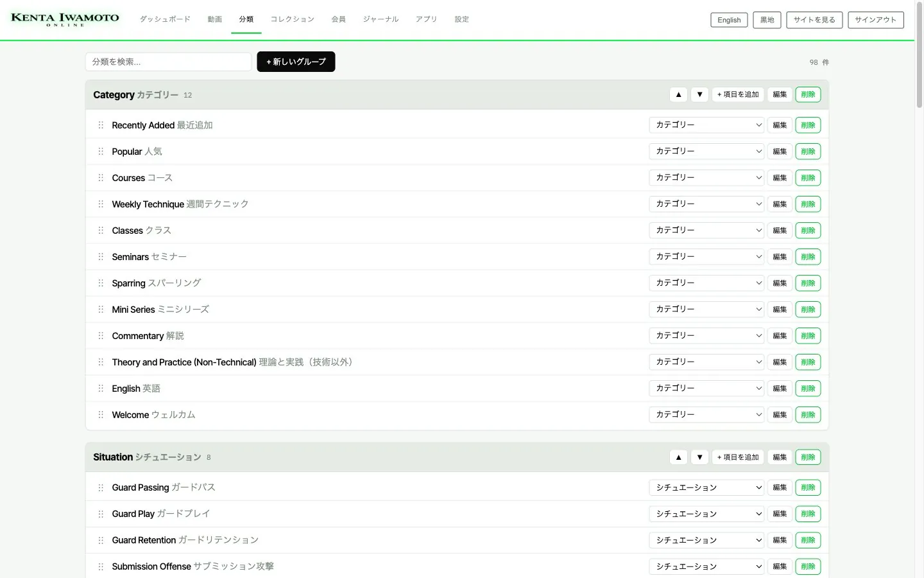Open the group dropdown for Submission Offense

[706, 566]
